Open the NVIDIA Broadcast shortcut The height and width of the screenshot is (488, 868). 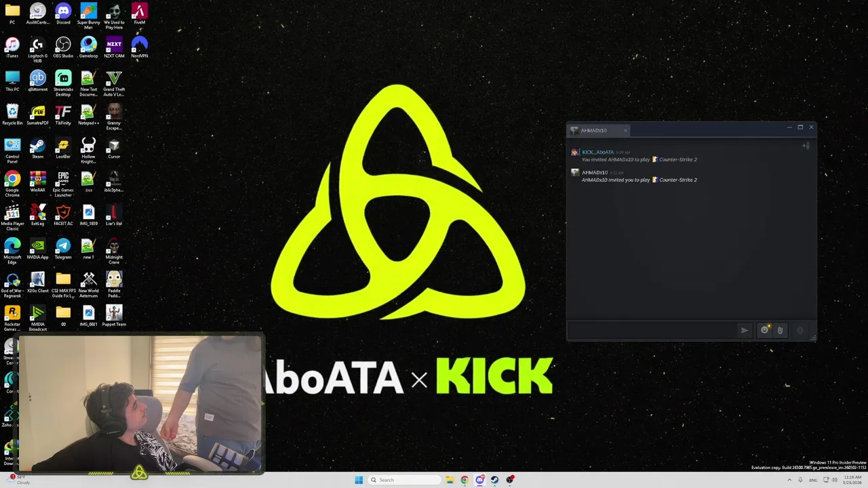coord(38,317)
